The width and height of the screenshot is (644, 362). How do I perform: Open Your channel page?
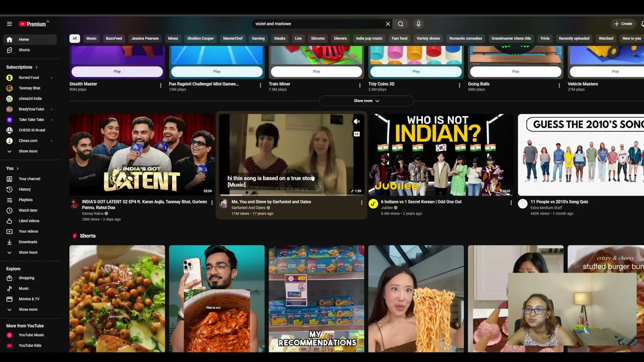point(30,178)
